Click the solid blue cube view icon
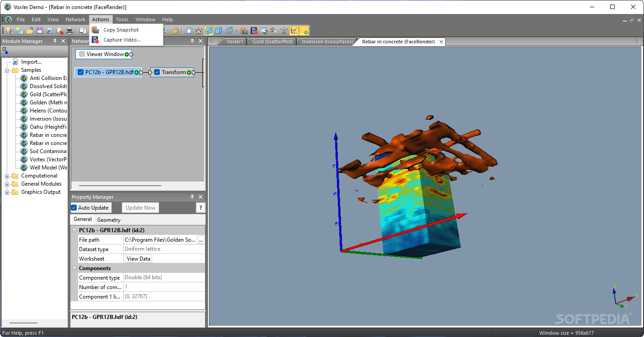Image resolution: width=644 pixels, height=337 pixels. tap(218, 31)
